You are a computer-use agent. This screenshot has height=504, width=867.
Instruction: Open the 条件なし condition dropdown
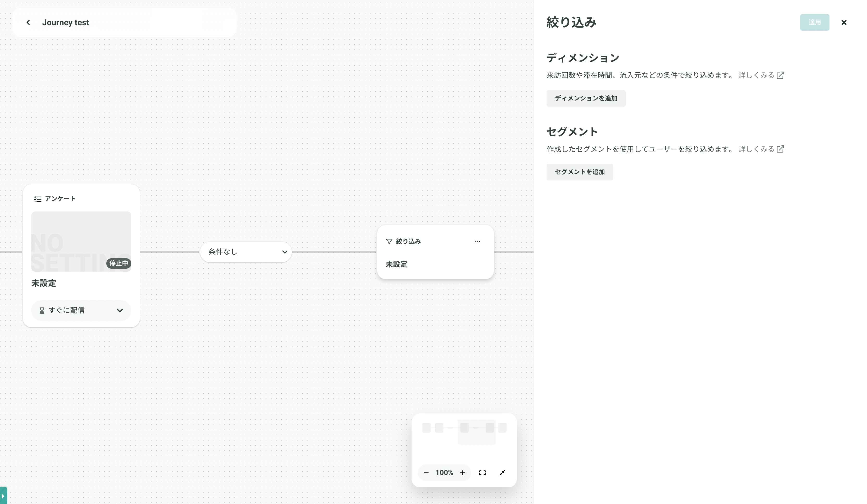tap(246, 252)
